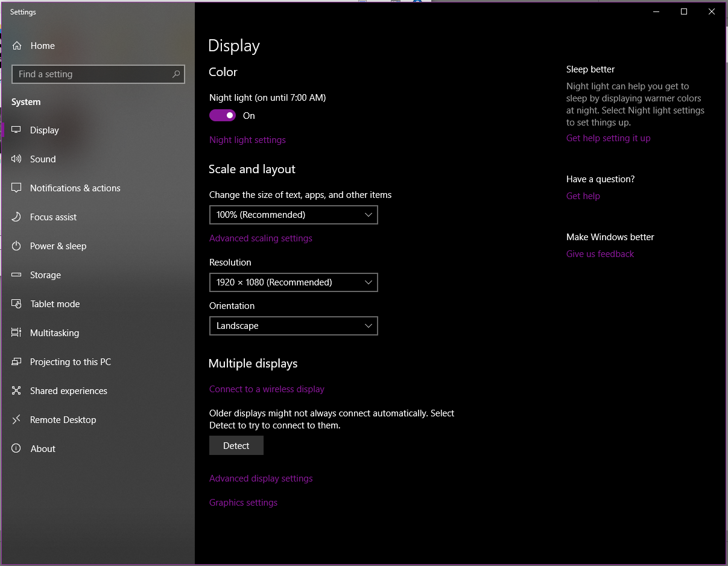Image resolution: width=728 pixels, height=566 pixels.
Task: Open Notifications & actions settings
Action: (16, 188)
